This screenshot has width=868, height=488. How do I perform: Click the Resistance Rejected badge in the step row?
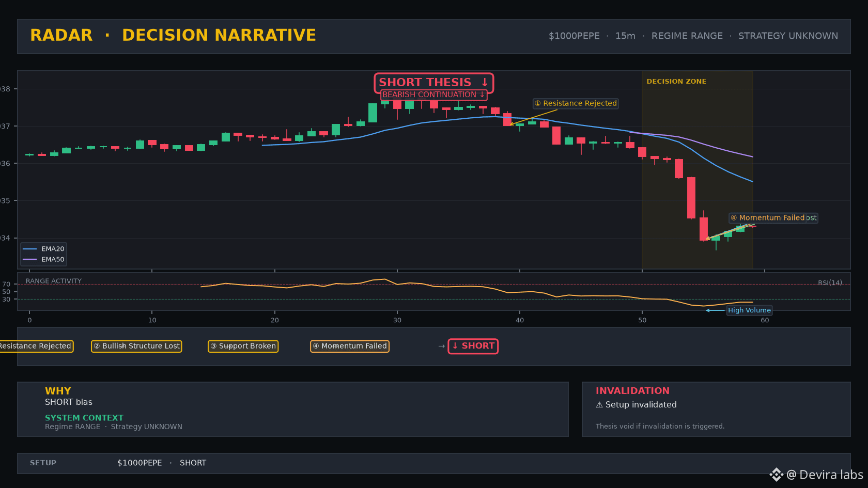point(36,346)
